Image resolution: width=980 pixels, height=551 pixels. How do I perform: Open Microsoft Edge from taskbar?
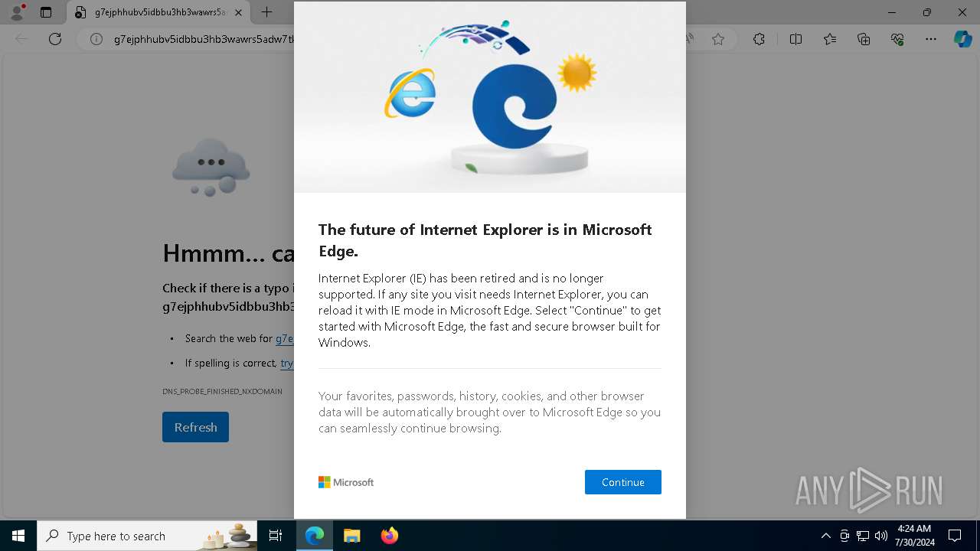[x=315, y=536]
